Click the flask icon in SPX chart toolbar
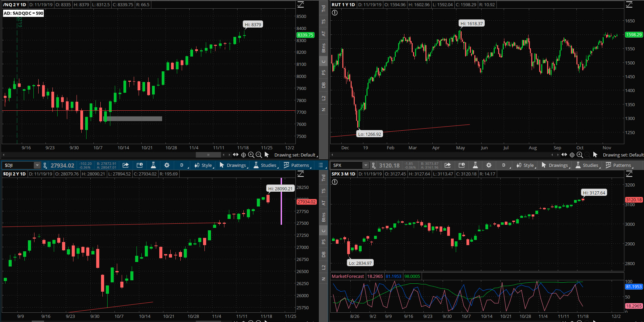Screen dimensions: 644x322 [475, 165]
